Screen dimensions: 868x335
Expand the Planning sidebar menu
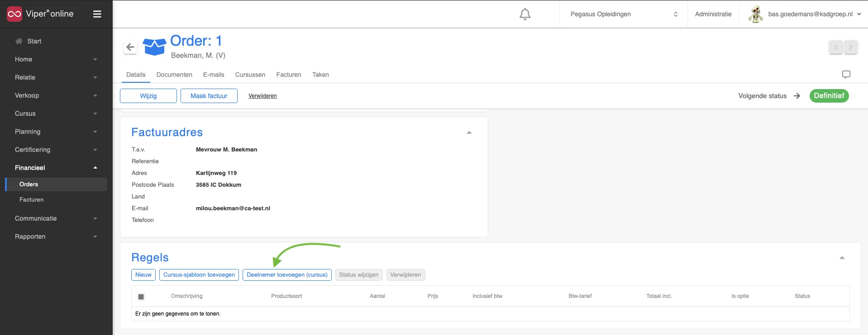[x=56, y=132]
